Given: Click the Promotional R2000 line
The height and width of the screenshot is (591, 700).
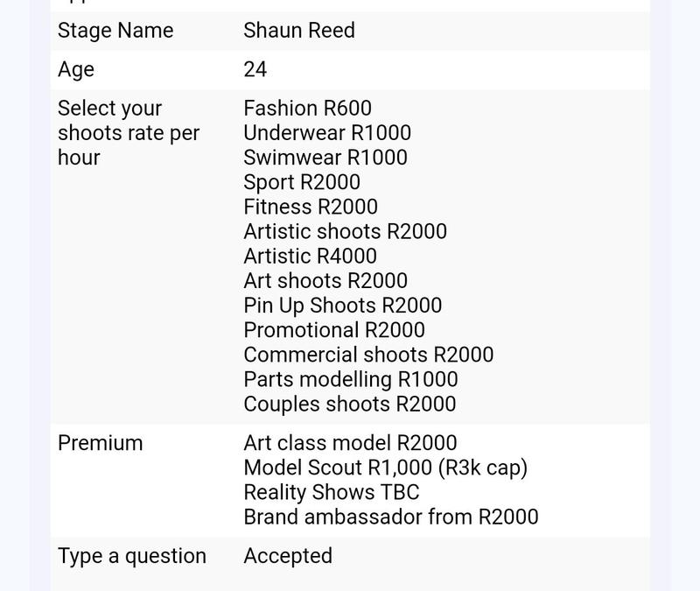Looking at the screenshot, I should tap(334, 330).
